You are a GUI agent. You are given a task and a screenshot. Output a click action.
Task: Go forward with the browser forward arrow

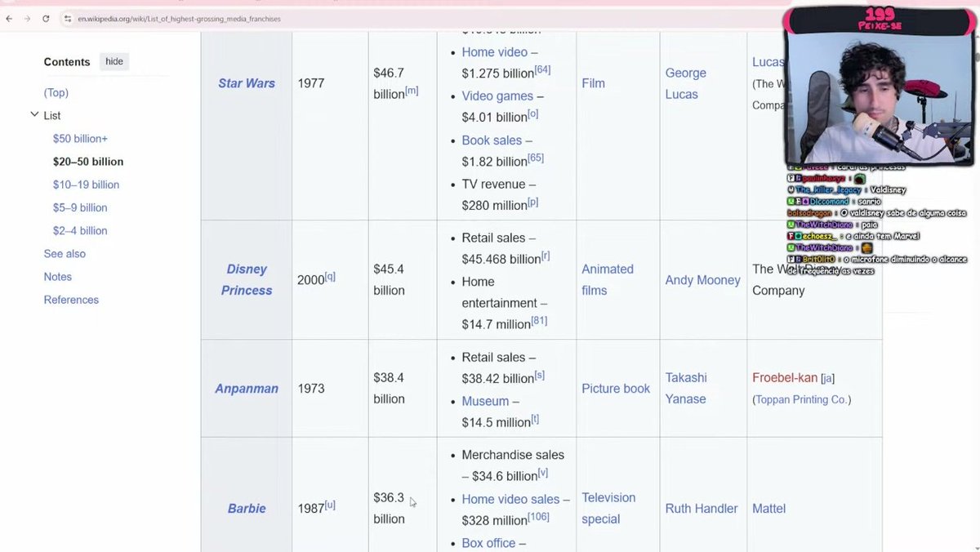(x=27, y=18)
